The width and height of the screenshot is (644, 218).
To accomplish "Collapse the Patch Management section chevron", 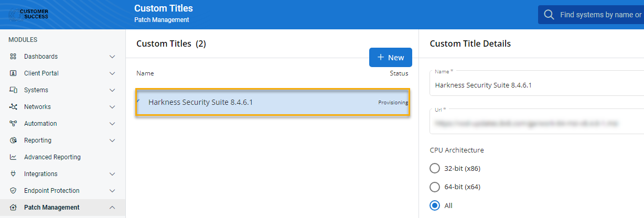I will click(x=112, y=208).
